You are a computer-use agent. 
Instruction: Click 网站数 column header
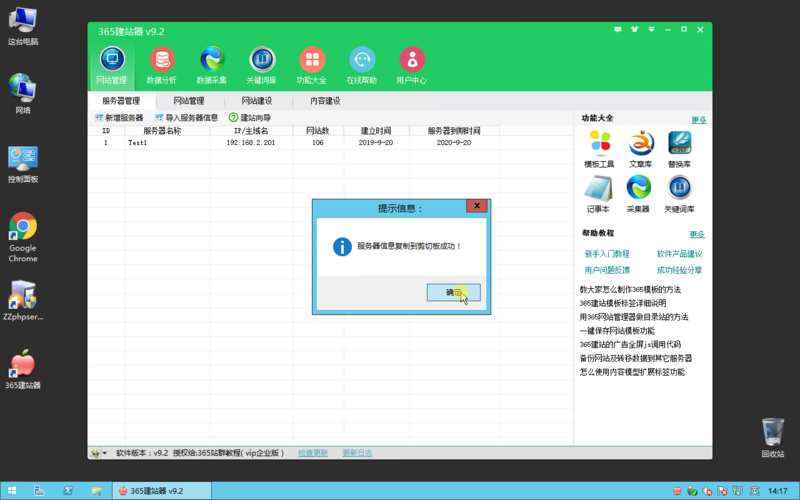click(318, 131)
